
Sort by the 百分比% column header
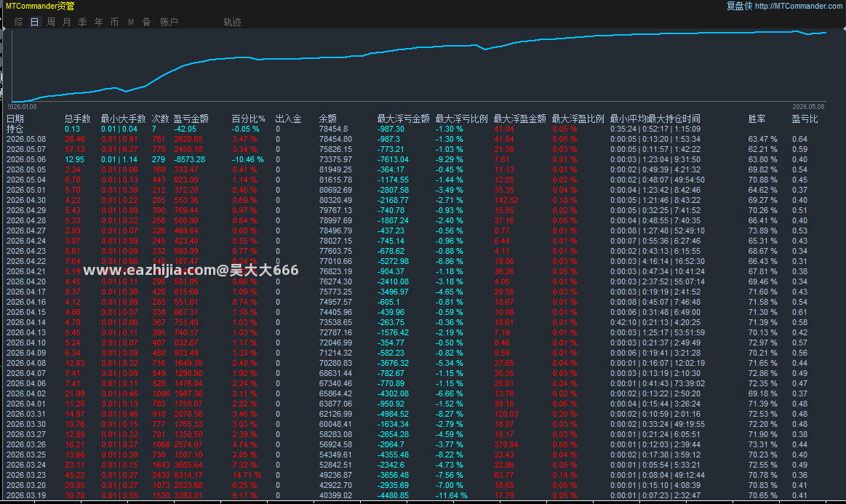(x=249, y=119)
